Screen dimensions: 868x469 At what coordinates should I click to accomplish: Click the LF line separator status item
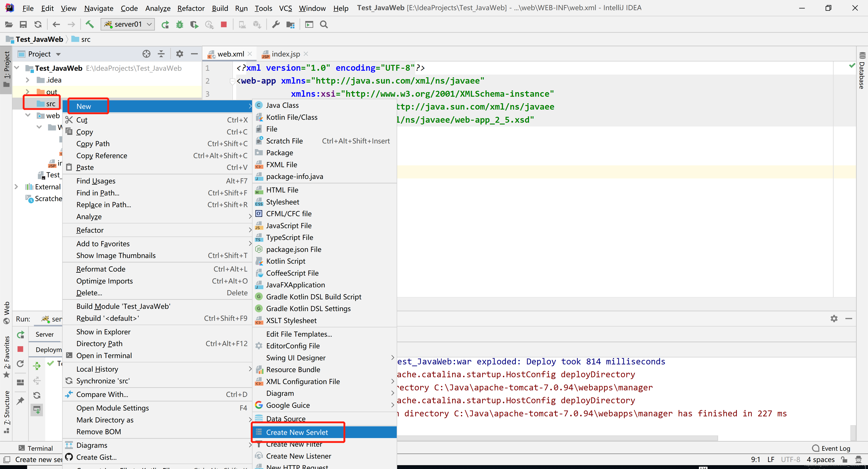[771, 459]
